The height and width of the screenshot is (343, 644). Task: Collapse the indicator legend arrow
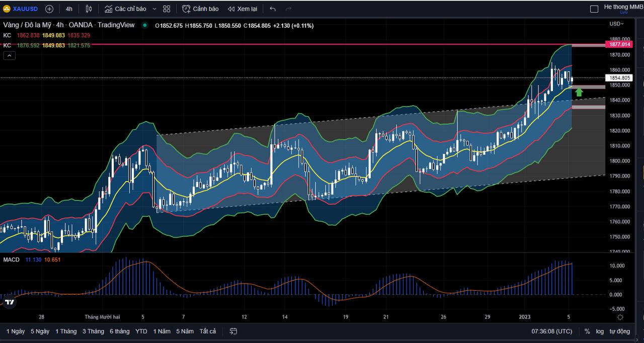point(10,55)
